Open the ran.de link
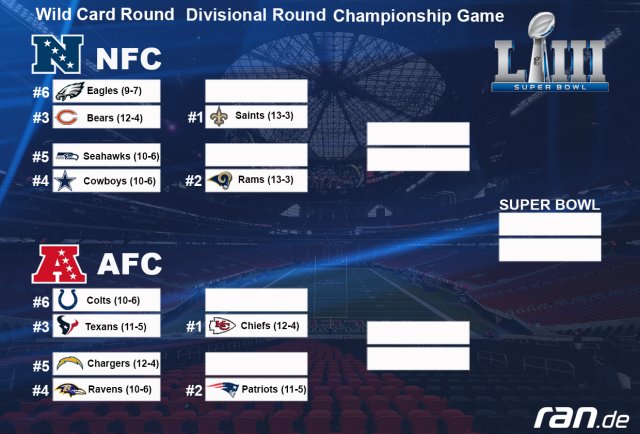640x434 pixels. 582,418
